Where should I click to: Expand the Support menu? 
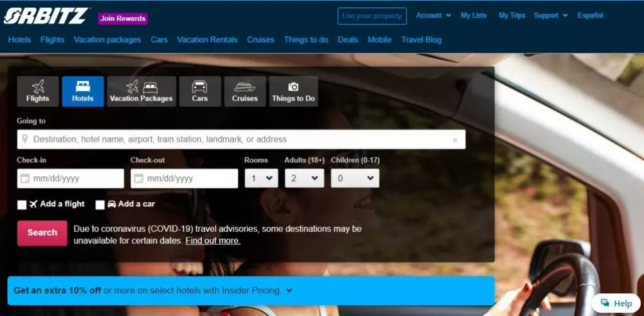point(550,16)
